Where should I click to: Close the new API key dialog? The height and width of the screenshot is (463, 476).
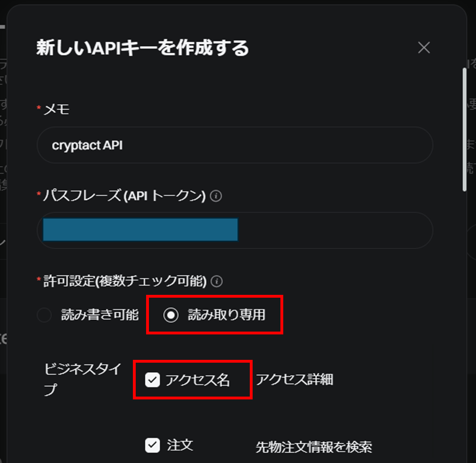point(424,48)
